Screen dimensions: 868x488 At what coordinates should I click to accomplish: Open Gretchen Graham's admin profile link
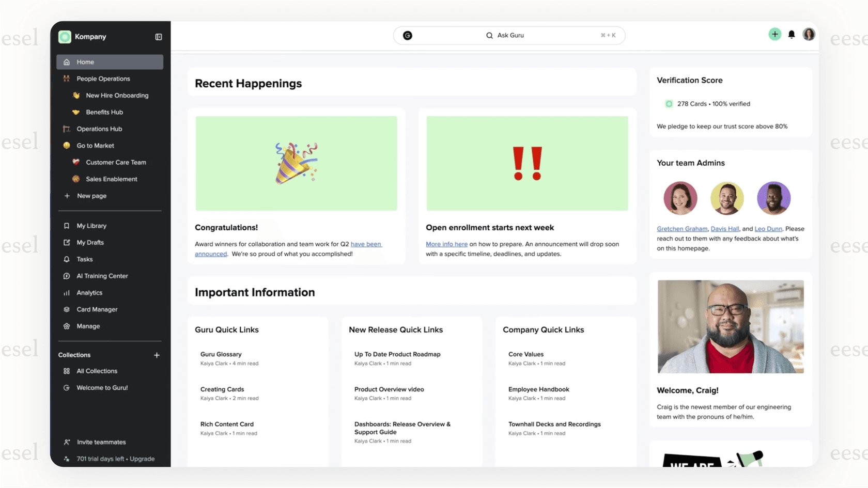(x=682, y=228)
